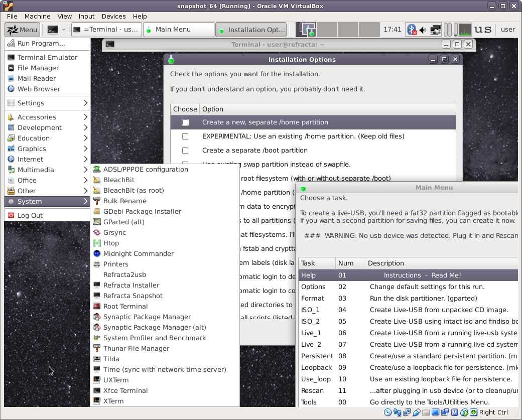522x420 pixels.
Task: Click the audio status icon in VirtualBox bar
Action: [x=397, y=412]
